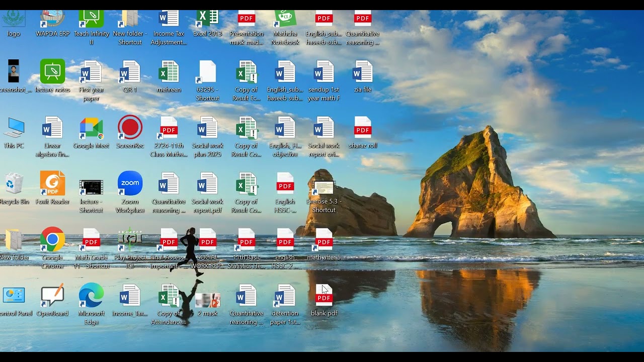Open Teach Infinity II application
The image size is (644, 362).
coord(91,28)
